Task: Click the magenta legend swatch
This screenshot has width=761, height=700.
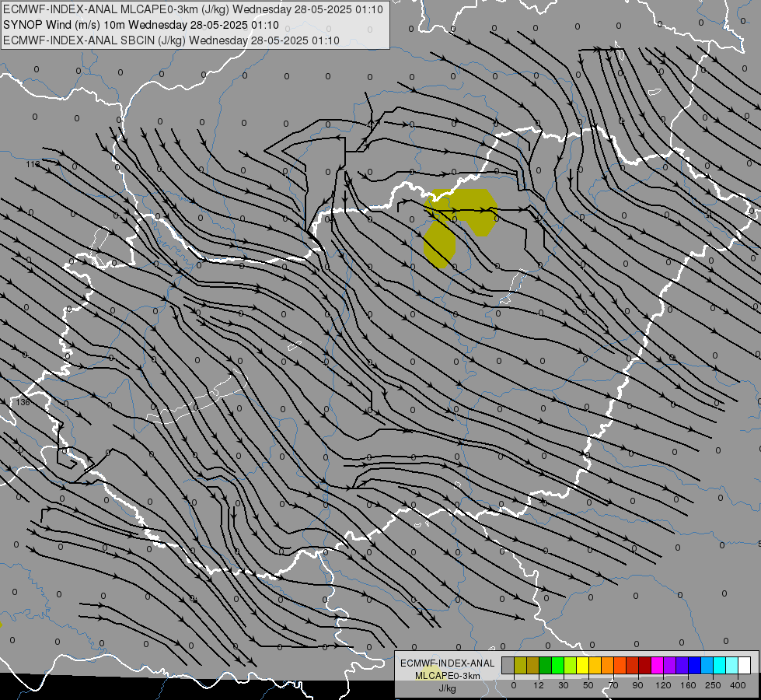Action: pos(658,665)
